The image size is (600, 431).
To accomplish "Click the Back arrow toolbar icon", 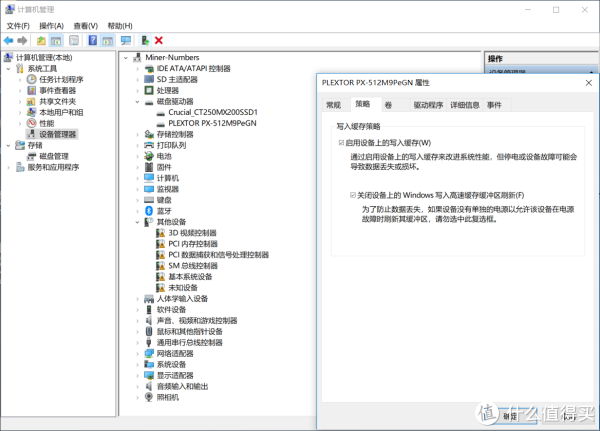I will pyautogui.click(x=8, y=40).
